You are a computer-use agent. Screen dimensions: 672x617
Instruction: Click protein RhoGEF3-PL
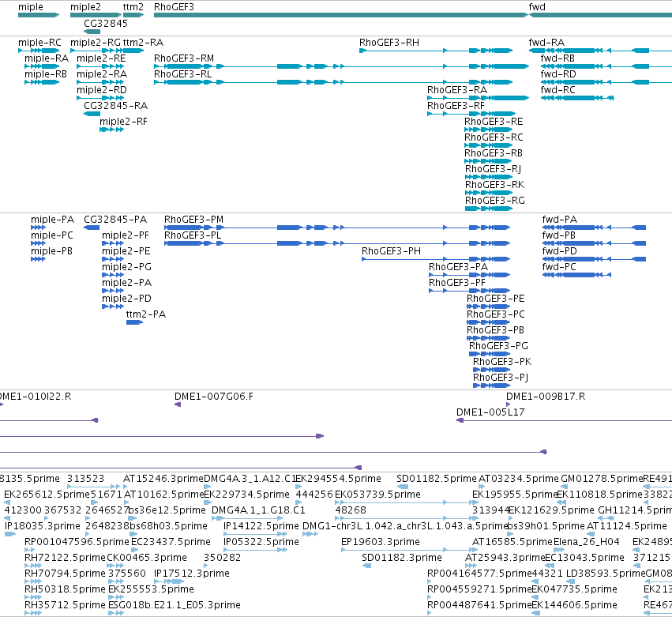(337, 243)
